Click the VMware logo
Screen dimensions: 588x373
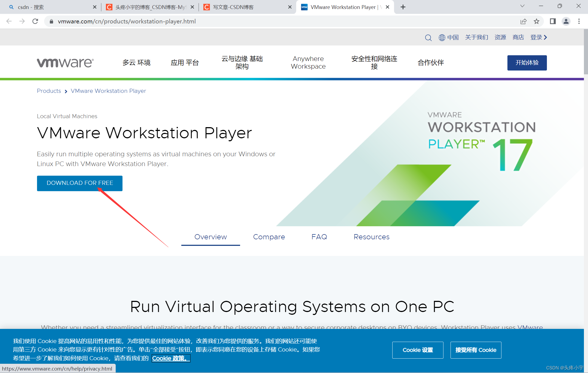pyautogui.click(x=65, y=63)
